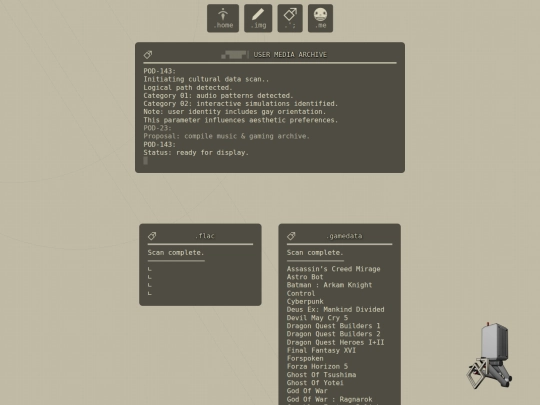Click the USER MEDIA ARCHIVE title
This screenshot has width=540, height=405.
[x=290, y=55]
